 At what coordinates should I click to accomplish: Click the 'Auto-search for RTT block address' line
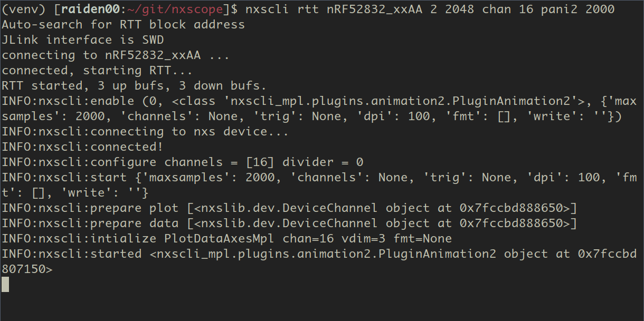124,24
